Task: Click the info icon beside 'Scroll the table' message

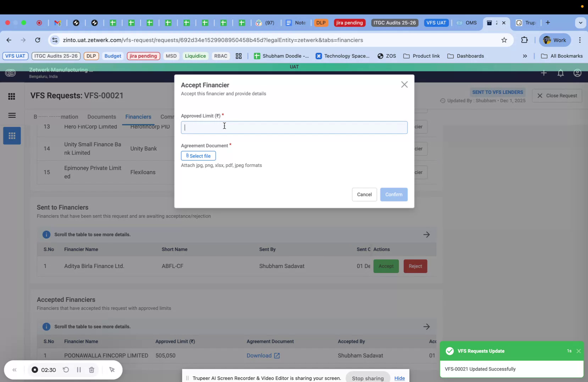Action: [46, 234]
